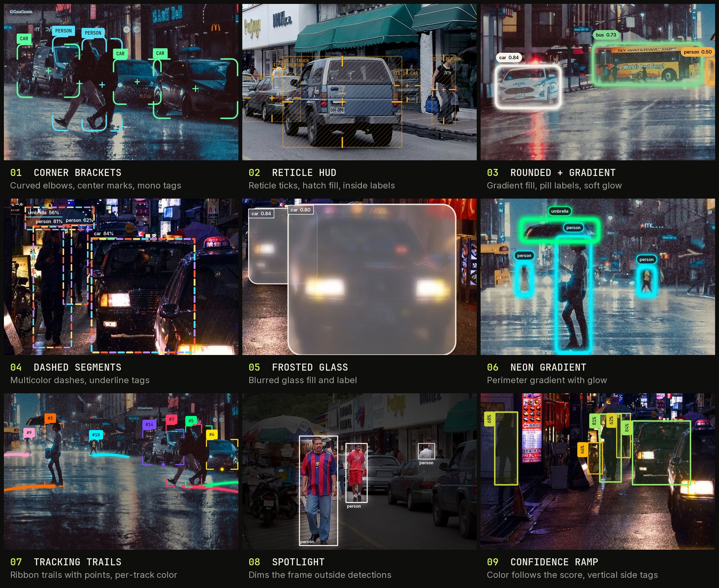
Task: Click the '03 ROUNDED + GRADIENT' title
Action: tap(551, 172)
